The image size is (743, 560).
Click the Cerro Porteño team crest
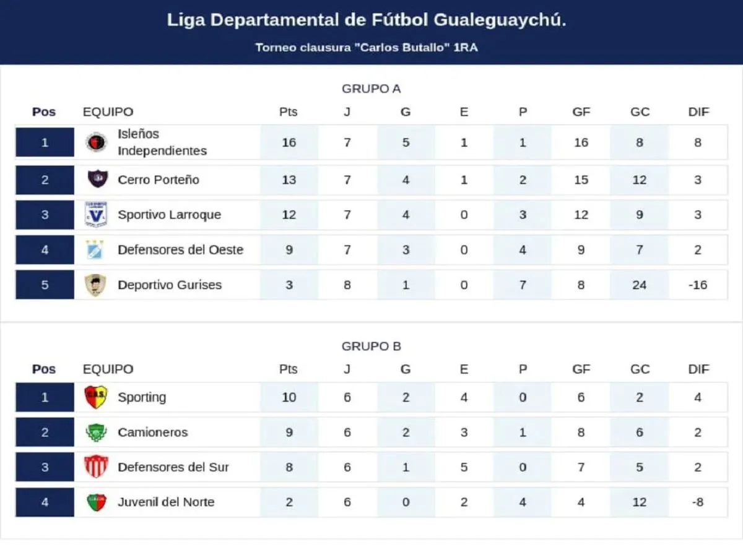click(96, 179)
